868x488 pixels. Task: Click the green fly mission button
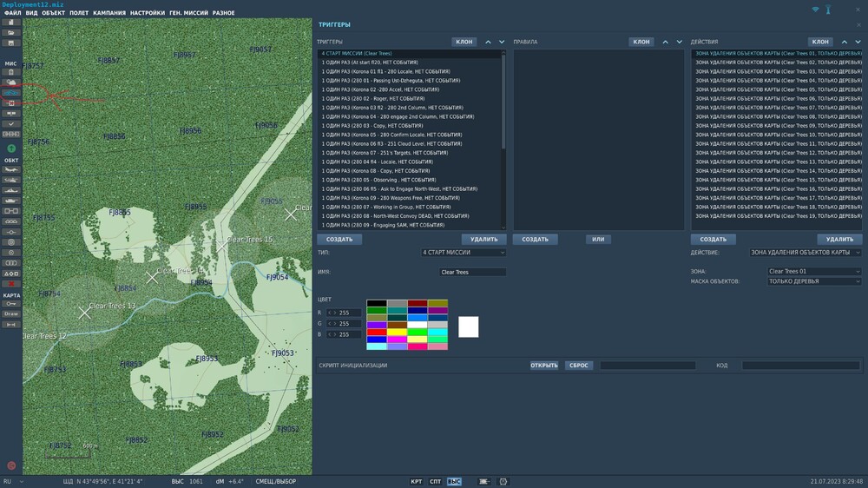(x=11, y=148)
